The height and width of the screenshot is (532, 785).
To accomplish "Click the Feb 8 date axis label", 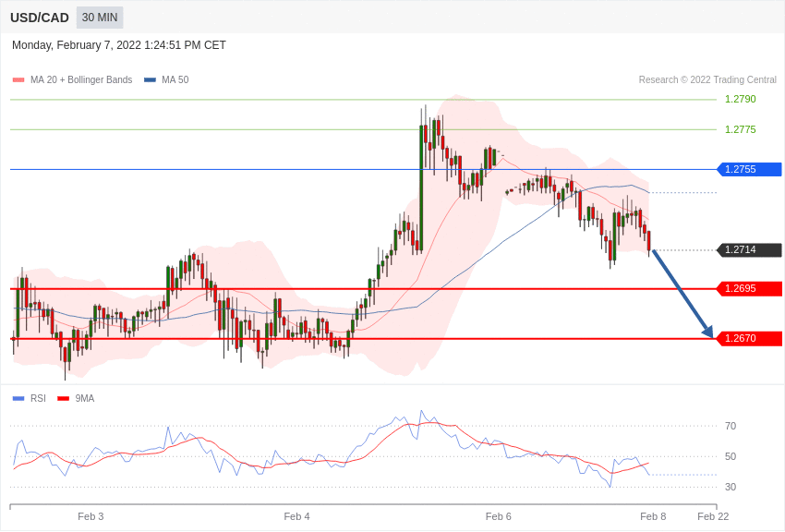I will [x=653, y=516].
